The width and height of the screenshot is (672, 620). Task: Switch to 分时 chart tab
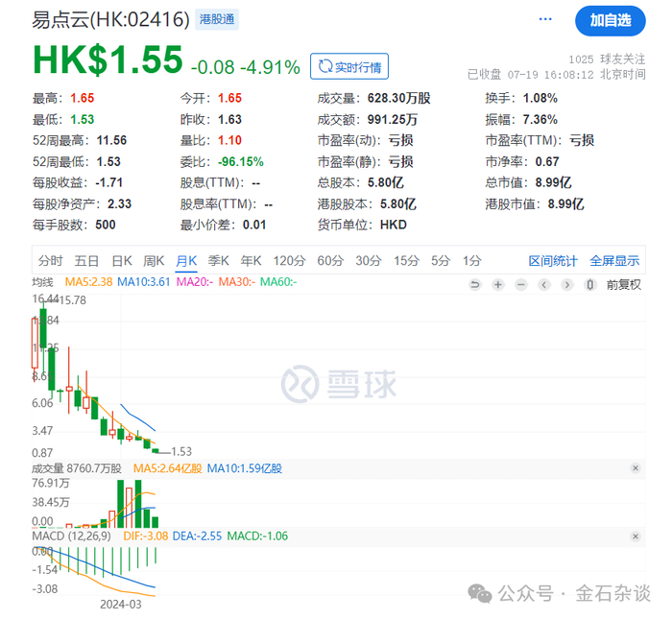tap(50, 260)
